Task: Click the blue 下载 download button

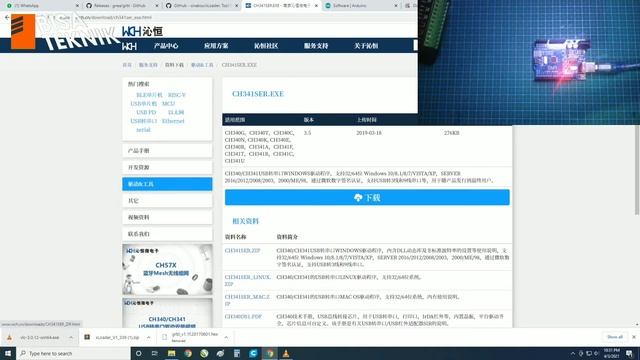Action: coord(367,198)
